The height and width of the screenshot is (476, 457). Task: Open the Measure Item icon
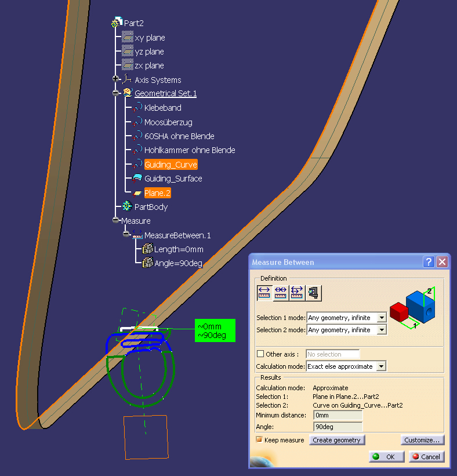(313, 293)
